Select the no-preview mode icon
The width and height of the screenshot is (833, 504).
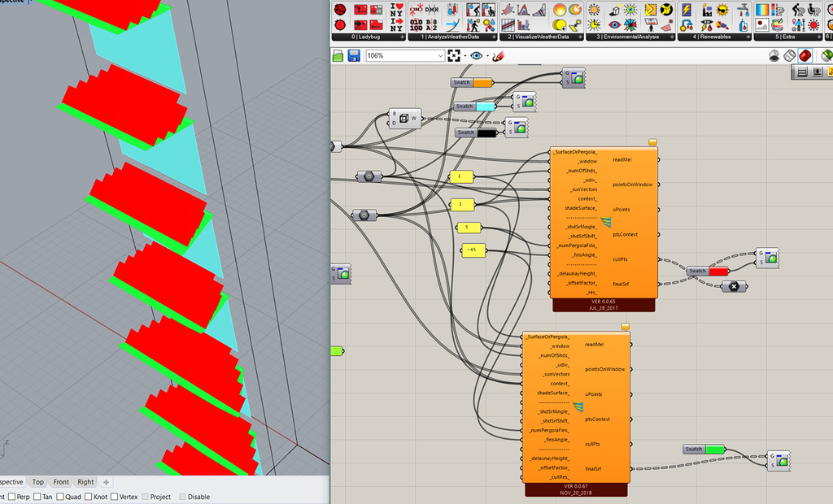(774, 55)
